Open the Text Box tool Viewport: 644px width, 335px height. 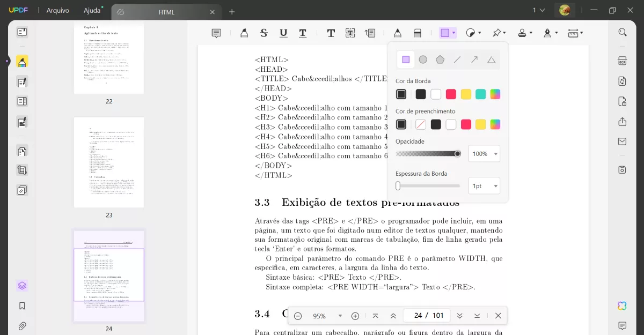tap(350, 33)
